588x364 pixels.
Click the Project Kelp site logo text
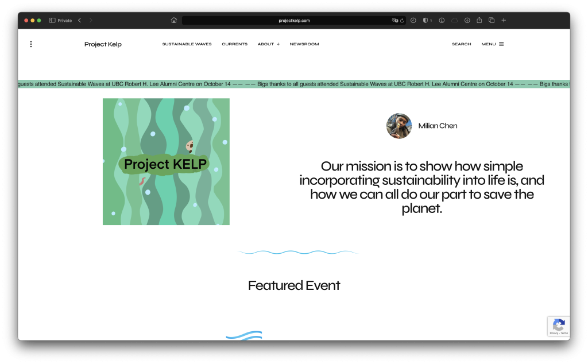(103, 44)
